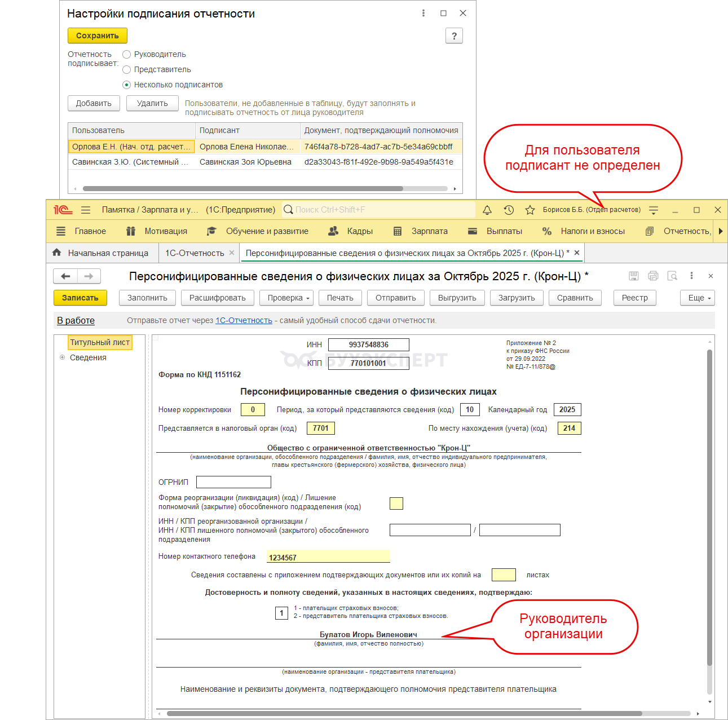Click the horizontal scrollbar of the signers table
This screenshot has width=728, height=720.
243,189
